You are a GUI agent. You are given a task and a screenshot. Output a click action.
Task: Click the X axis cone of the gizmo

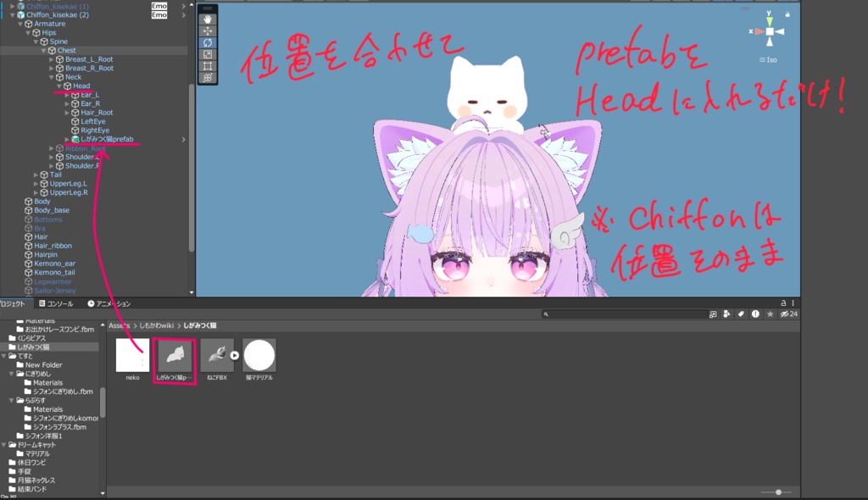click(759, 31)
